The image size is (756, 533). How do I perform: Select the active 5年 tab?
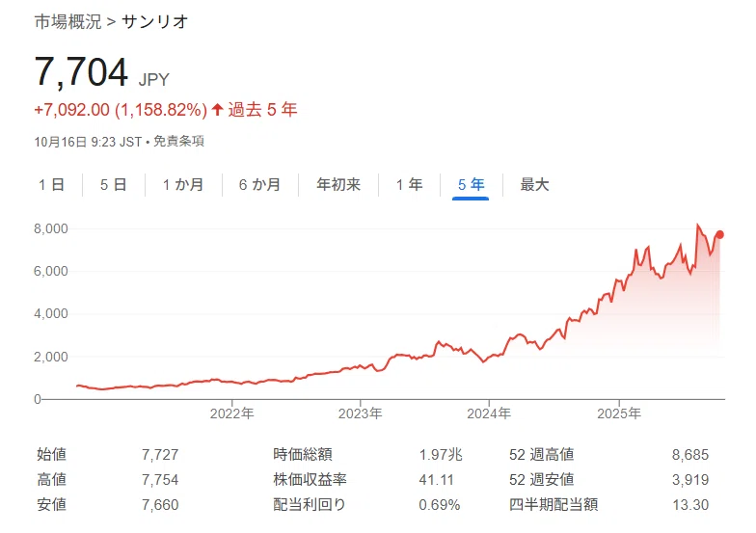[471, 185]
